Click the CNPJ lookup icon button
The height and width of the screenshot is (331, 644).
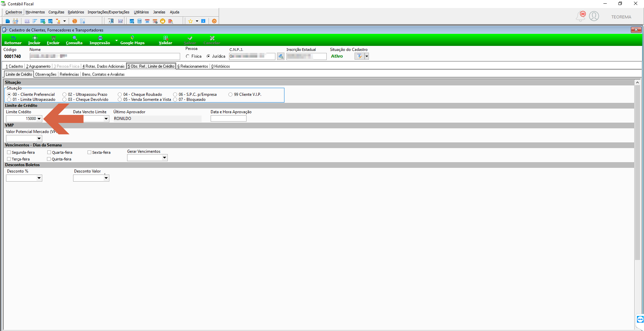tap(281, 57)
